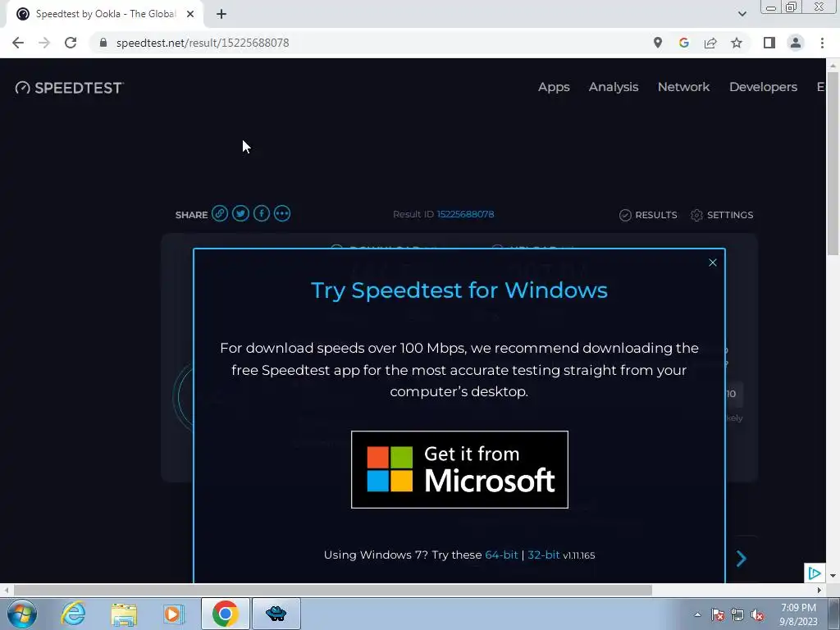Toggle the browser side panel

pos(769,43)
